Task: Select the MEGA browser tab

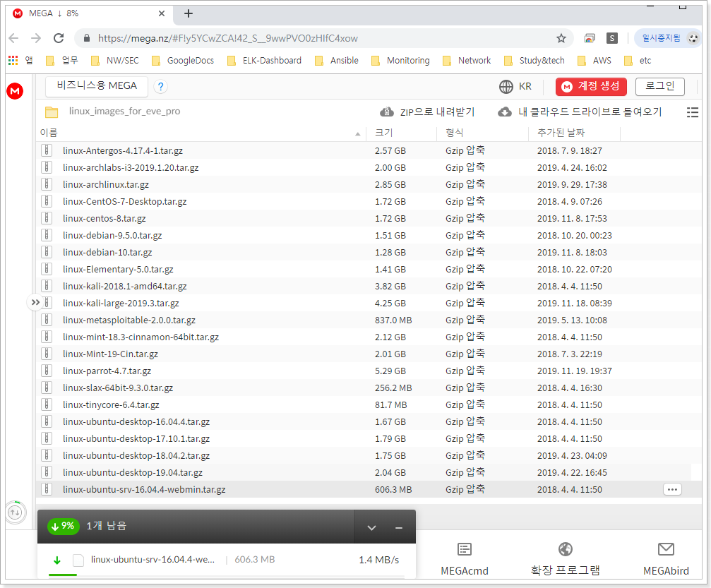Action: 90,13
